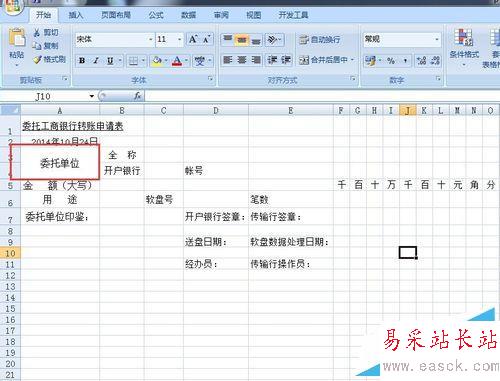Align text right

tap(256, 60)
